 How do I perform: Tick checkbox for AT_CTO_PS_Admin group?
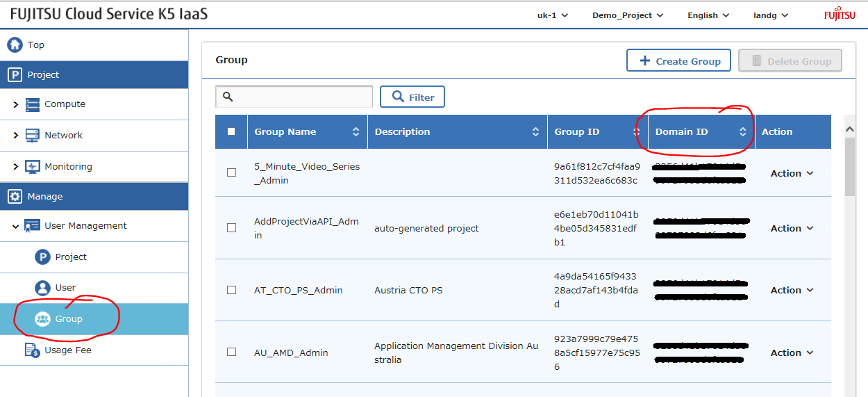click(231, 290)
